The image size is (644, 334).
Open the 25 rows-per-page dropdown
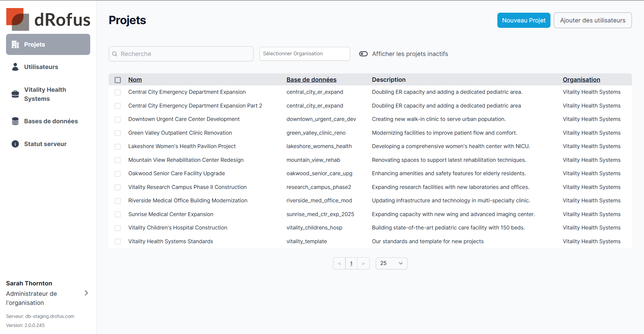(x=391, y=263)
